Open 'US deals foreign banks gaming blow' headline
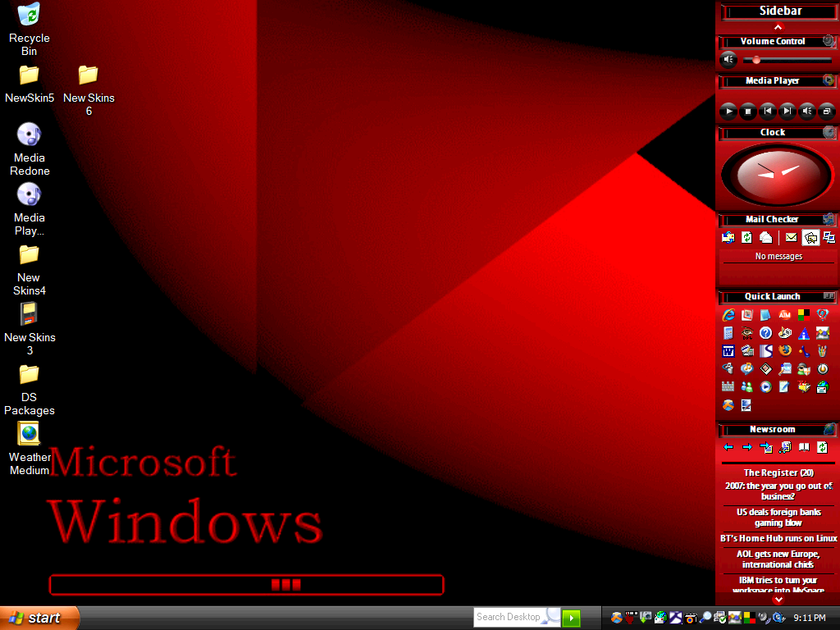Viewport: 840px width, 630px height. point(778,518)
